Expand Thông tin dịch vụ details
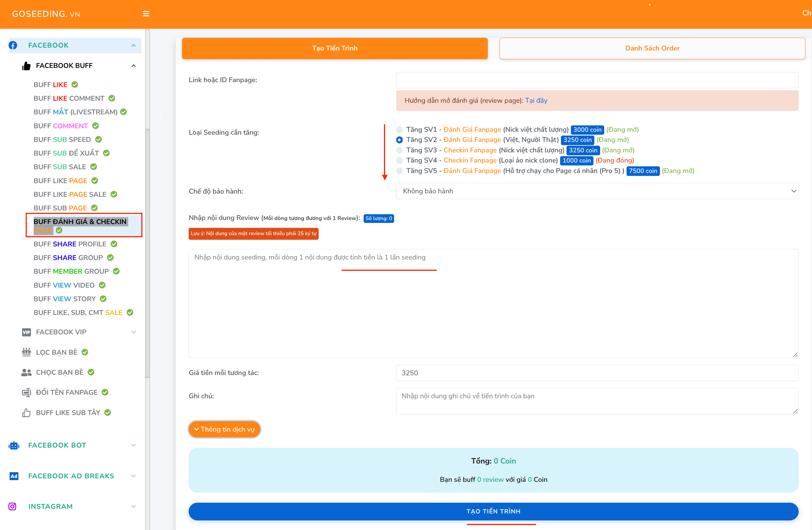The width and height of the screenshot is (812, 530). 225,429
